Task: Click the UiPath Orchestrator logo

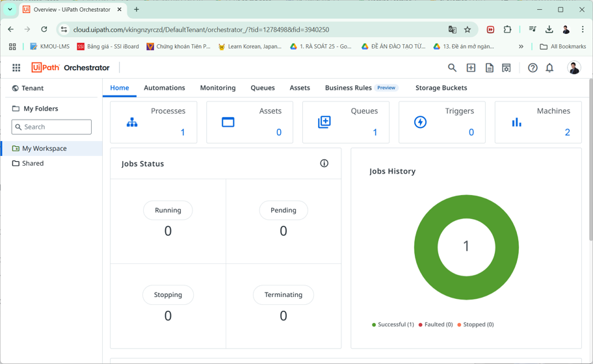Action: 70,68
